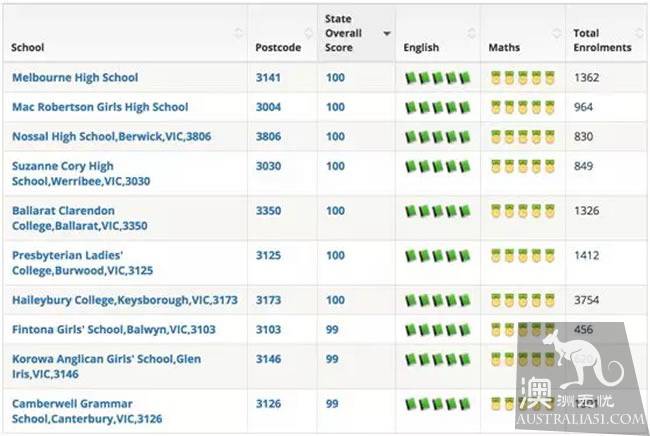Image resolution: width=650 pixels, height=436 pixels.
Task: Click Suzanne Cory English book rating
Action: click(x=438, y=167)
